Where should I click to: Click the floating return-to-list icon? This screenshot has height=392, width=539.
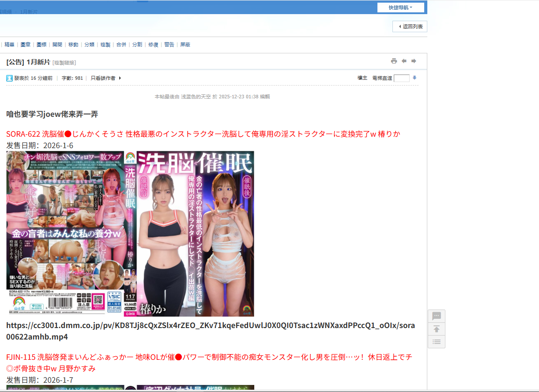tap(437, 341)
